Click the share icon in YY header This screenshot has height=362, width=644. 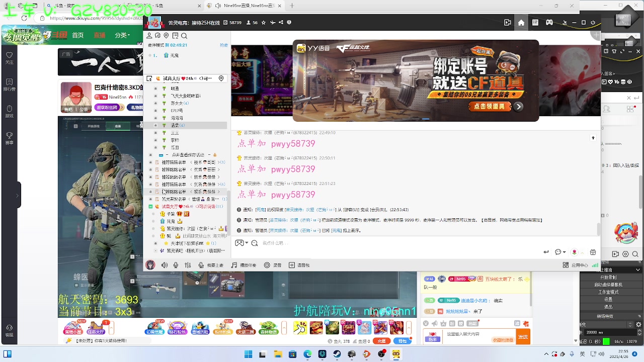click(281, 23)
